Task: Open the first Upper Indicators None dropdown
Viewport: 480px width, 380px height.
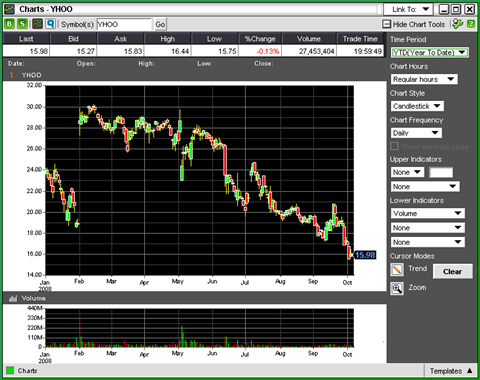Action: (407, 172)
